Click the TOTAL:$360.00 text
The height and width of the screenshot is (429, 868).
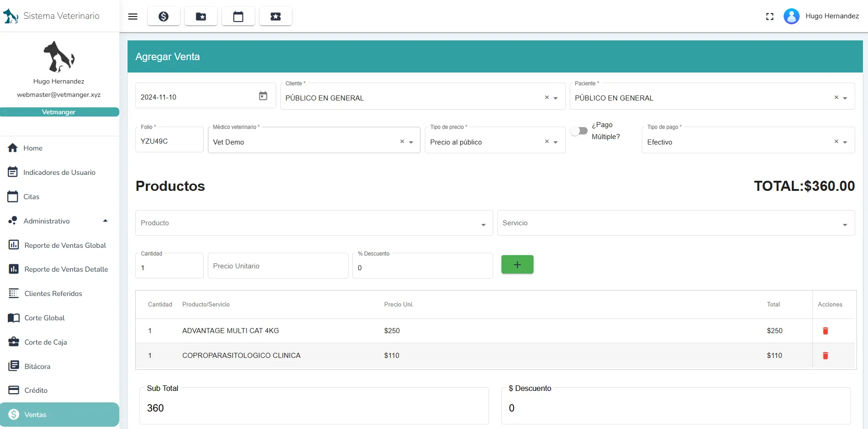804,186
